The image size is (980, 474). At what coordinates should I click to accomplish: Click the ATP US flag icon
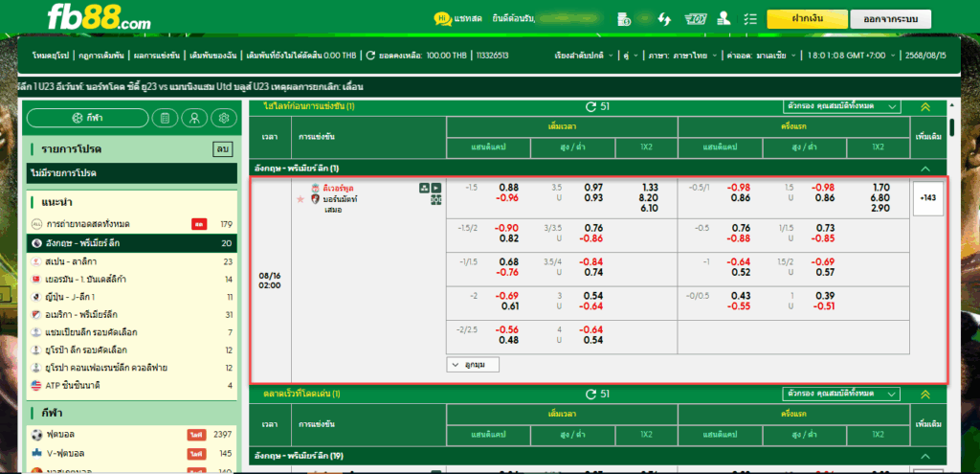tap(36, 385)
